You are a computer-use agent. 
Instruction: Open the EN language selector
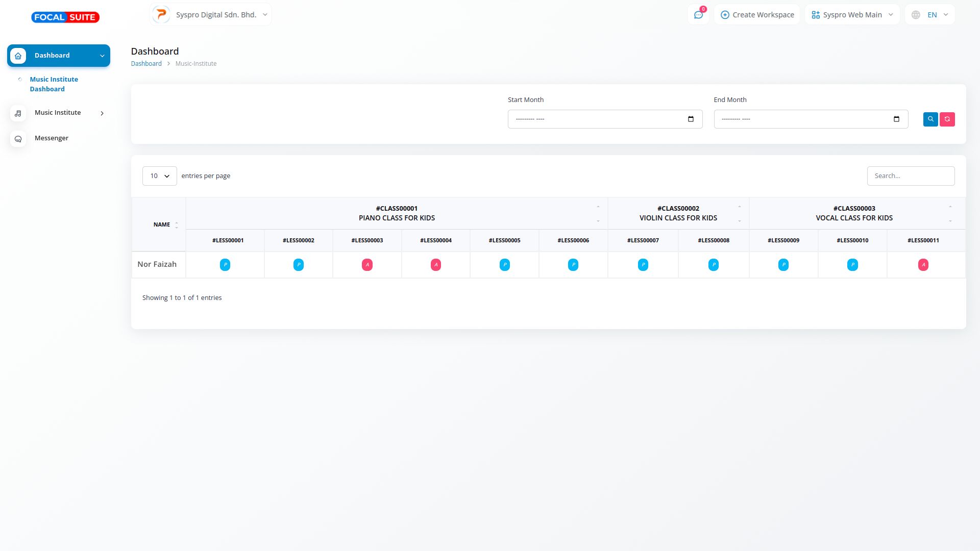coord(930,15)
